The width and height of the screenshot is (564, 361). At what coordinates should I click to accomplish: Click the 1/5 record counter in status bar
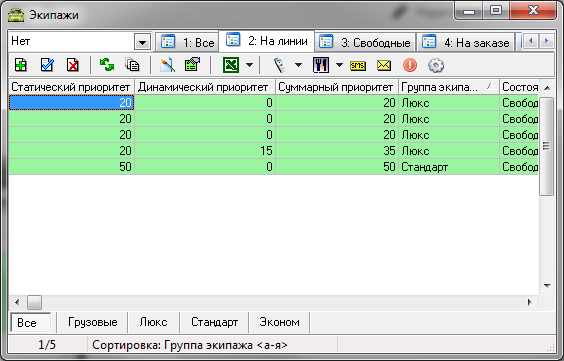click(47, 345)
